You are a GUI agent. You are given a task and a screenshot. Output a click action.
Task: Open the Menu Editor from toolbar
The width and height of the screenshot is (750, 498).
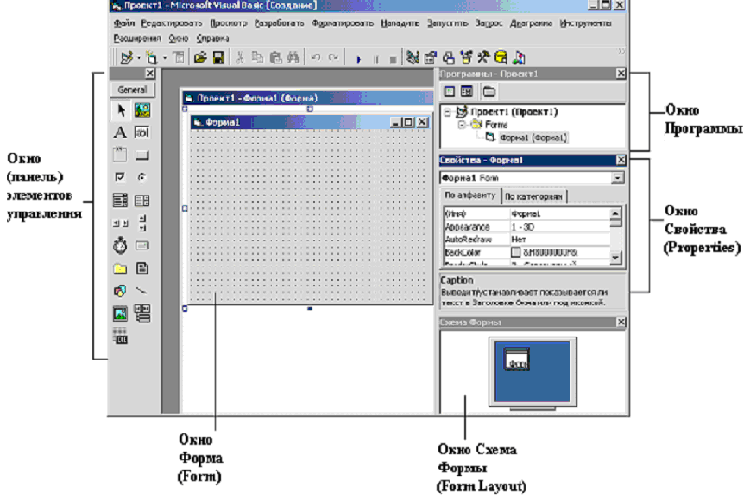tap(179, 58)
